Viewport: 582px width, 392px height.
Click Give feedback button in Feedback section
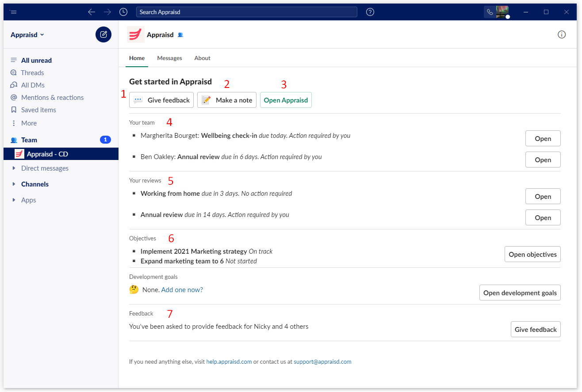click(536, 329)
